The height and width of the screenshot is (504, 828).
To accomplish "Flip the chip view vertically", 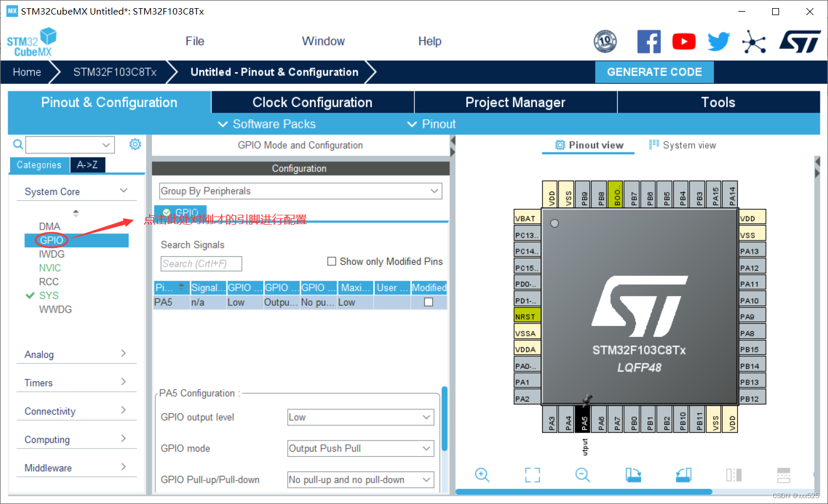I will [784, 475].
